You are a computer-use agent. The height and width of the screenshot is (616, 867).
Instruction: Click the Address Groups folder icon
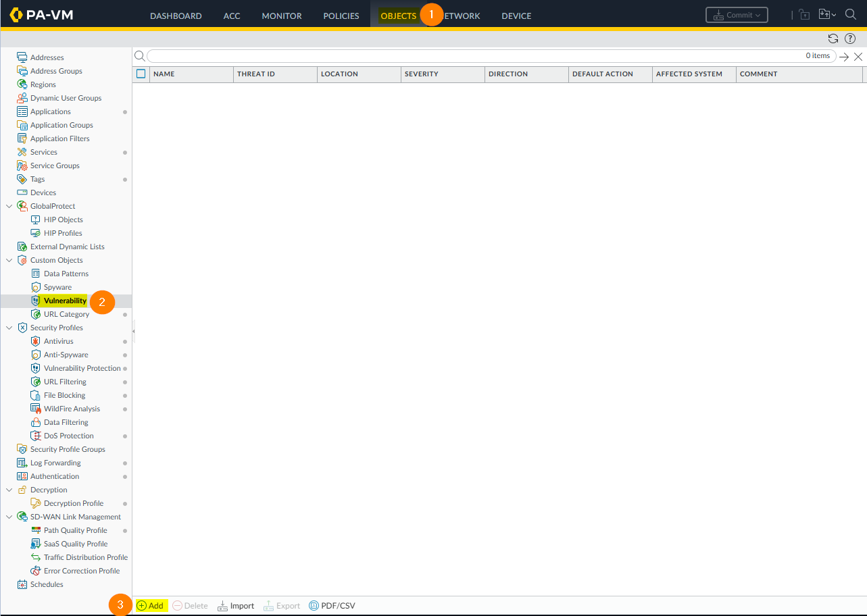click(x=22, y=71)
